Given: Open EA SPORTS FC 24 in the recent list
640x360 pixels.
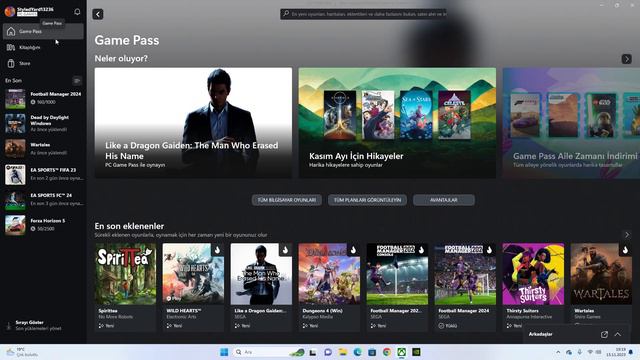Looking at the screenshot, I should (x=43, y=200).
